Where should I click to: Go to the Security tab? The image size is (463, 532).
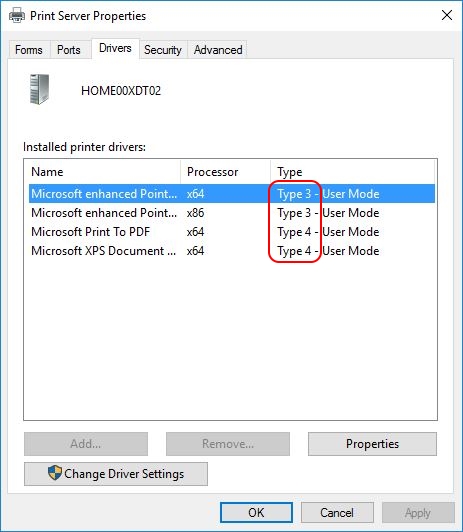pos(163,50)
